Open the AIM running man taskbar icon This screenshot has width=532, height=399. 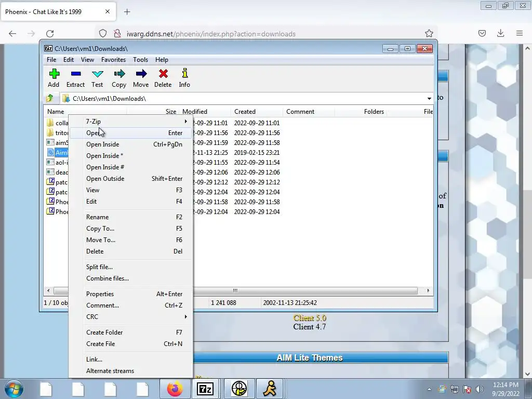coord(270,389)
